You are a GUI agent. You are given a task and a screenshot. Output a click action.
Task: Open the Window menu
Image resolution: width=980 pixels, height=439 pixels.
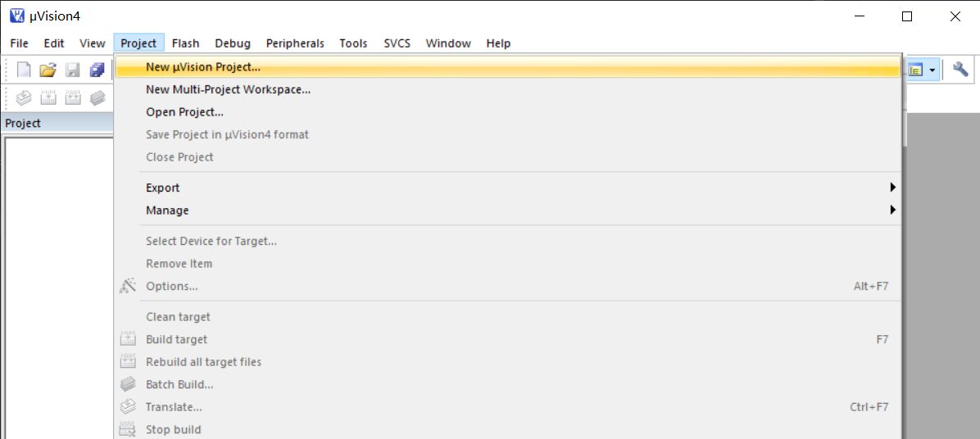pos(448,43)
